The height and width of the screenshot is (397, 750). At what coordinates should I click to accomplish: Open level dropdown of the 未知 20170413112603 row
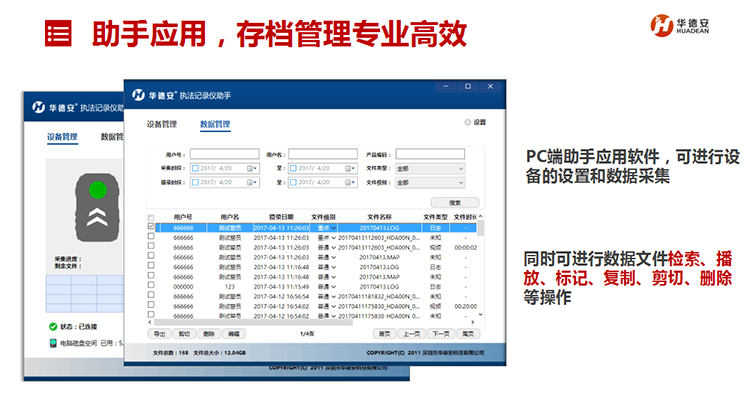pyautogui.click(x=333, y=238)
